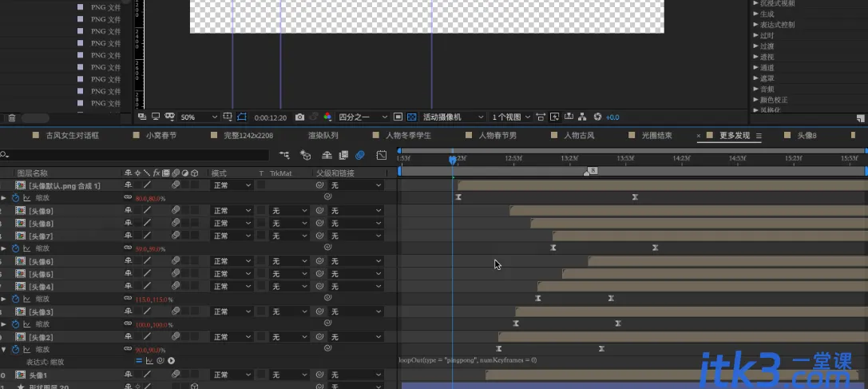Toggle the enable expression equals icon
The height and width of the screenshot is (389, 868).
140,361
